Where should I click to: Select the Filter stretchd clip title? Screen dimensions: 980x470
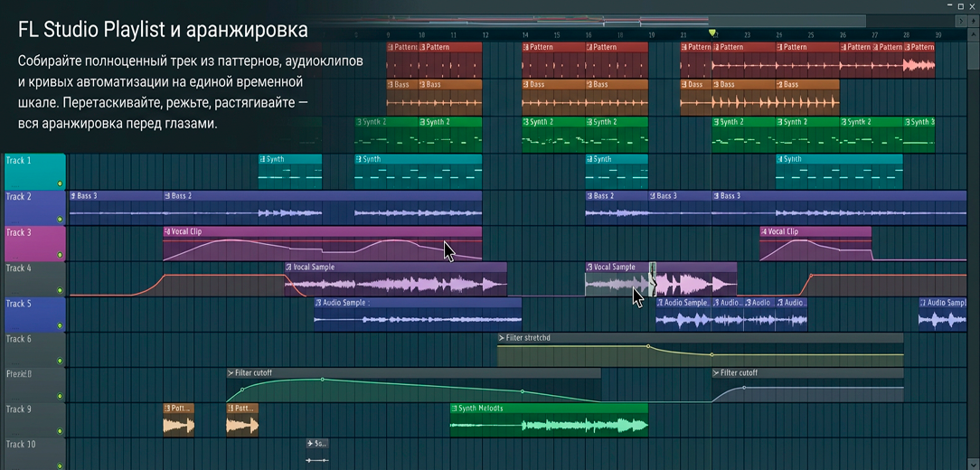(527, 338)
